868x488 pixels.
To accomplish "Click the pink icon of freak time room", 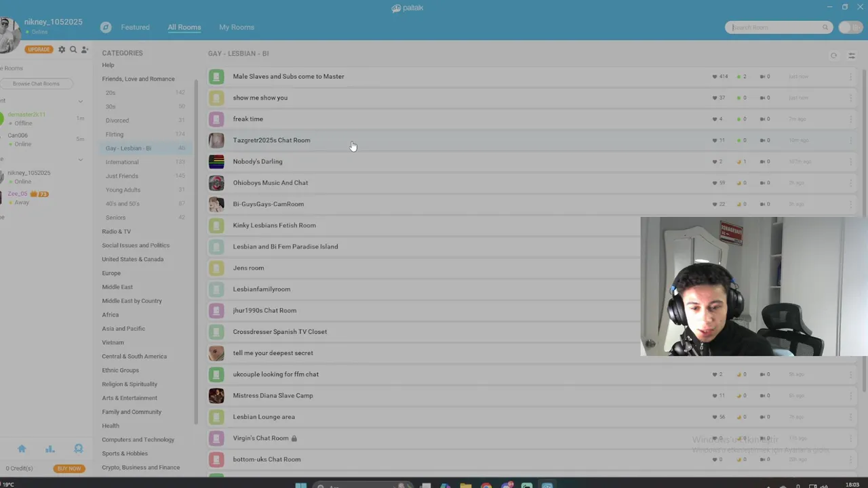I will [216, 119].
